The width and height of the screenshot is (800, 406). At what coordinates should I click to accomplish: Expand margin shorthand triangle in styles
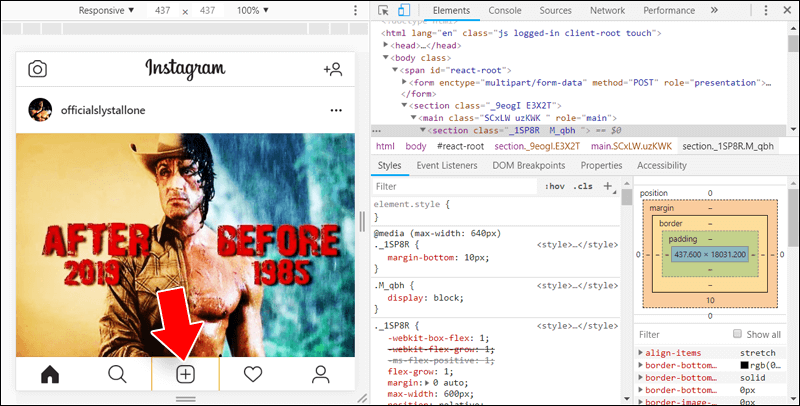427,383
